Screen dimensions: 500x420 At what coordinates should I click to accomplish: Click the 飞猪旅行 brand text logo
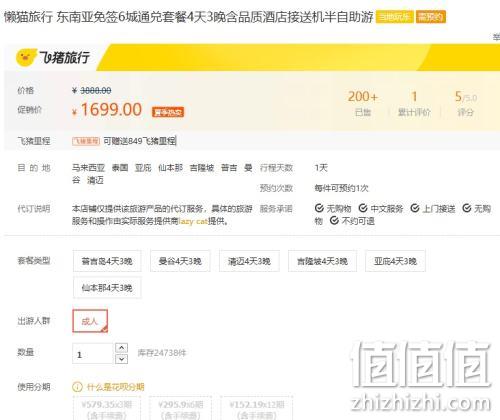(65, 57)
